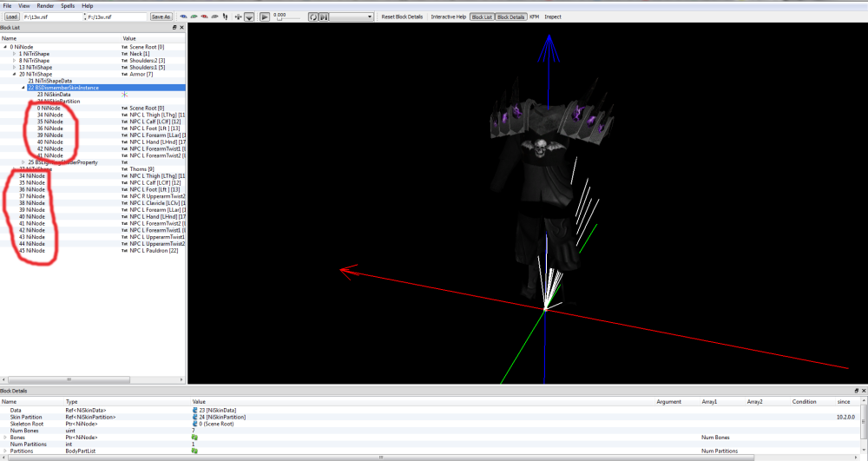Click the animation time slider

click(x=286, y=19)
